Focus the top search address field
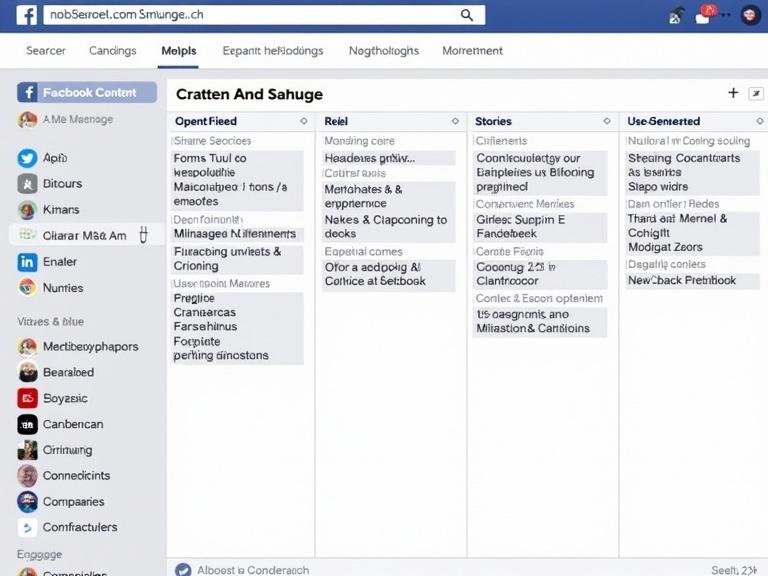 coord(264,15)
